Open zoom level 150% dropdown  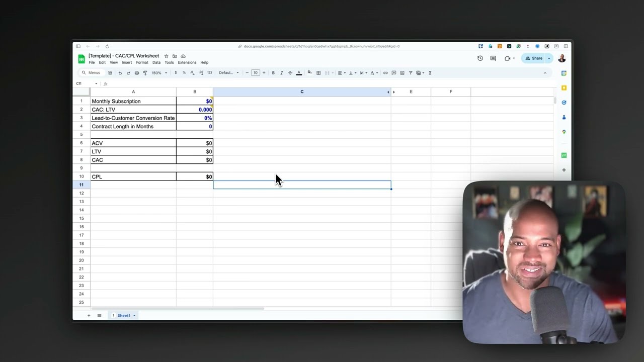coord(159,73)
